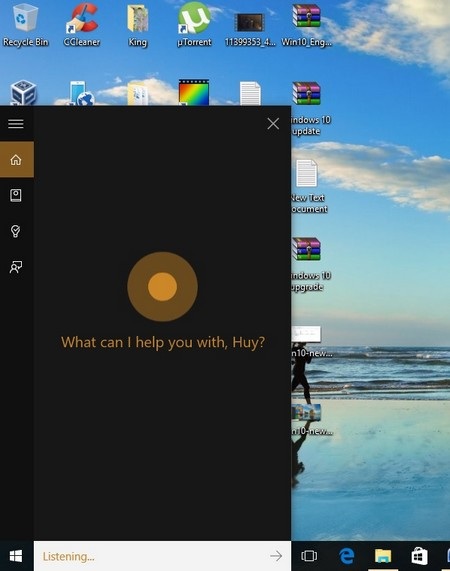Open the Windows Store taskbar icon
The height and width of the screenshot is (571, 450).
click(x=419, y=556)
